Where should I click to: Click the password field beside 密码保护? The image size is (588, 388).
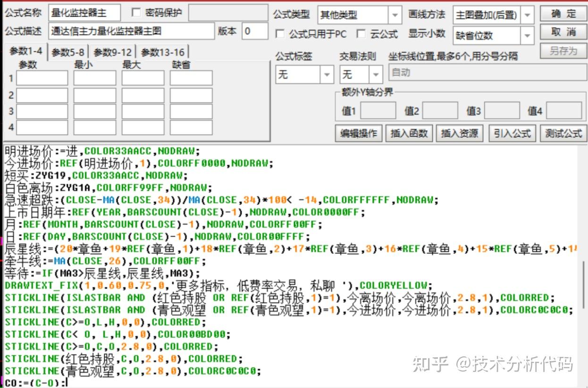(x=228, y=13)
